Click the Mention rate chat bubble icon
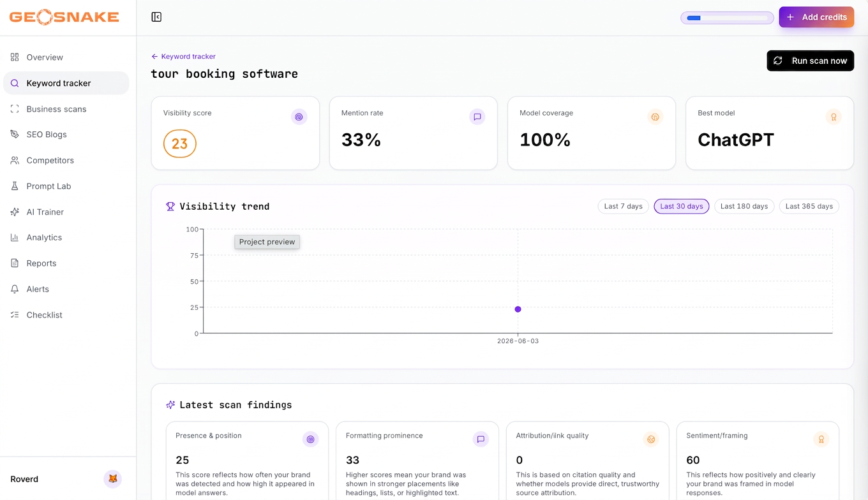 (477, 117)
